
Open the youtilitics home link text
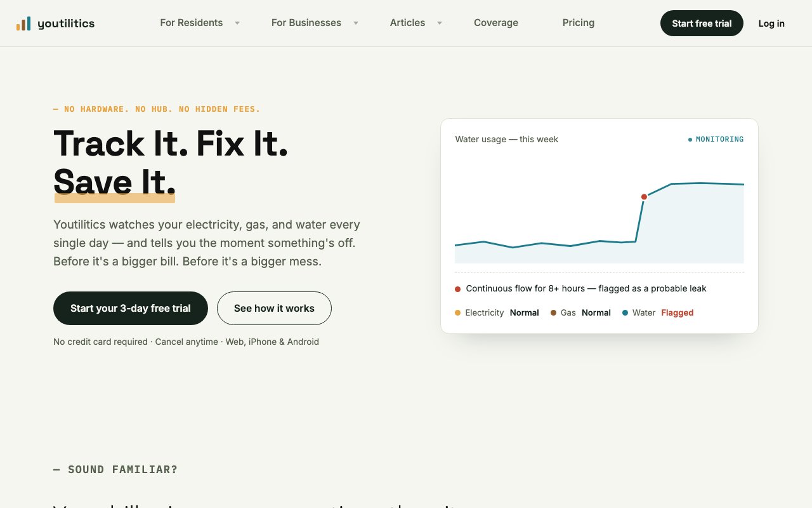(66, 23)
